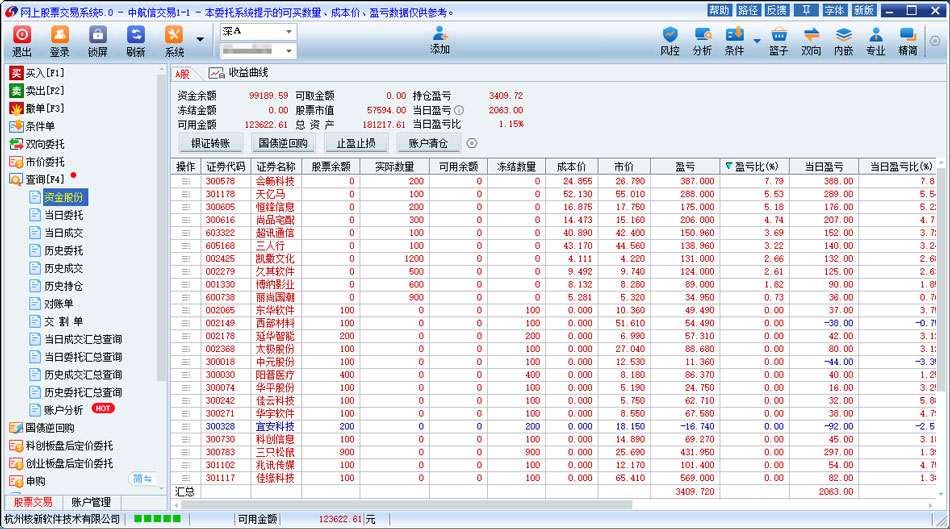
Task: Toggle the 简 simplified switch button
Action: [143, 479]
